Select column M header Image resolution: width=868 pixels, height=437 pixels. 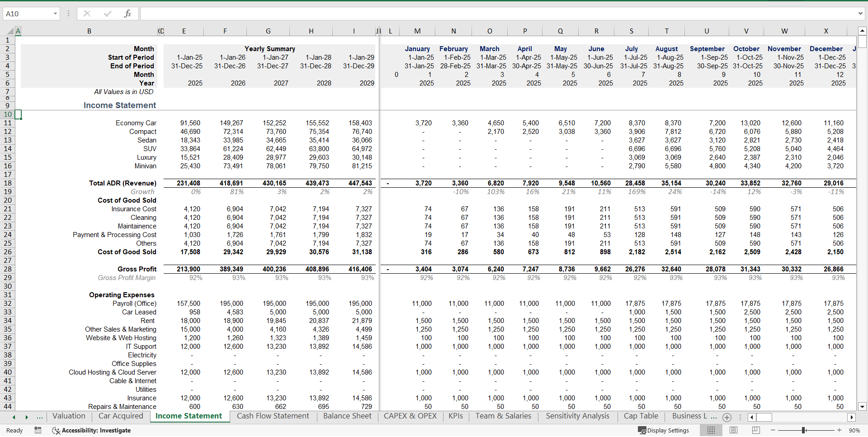417,31
